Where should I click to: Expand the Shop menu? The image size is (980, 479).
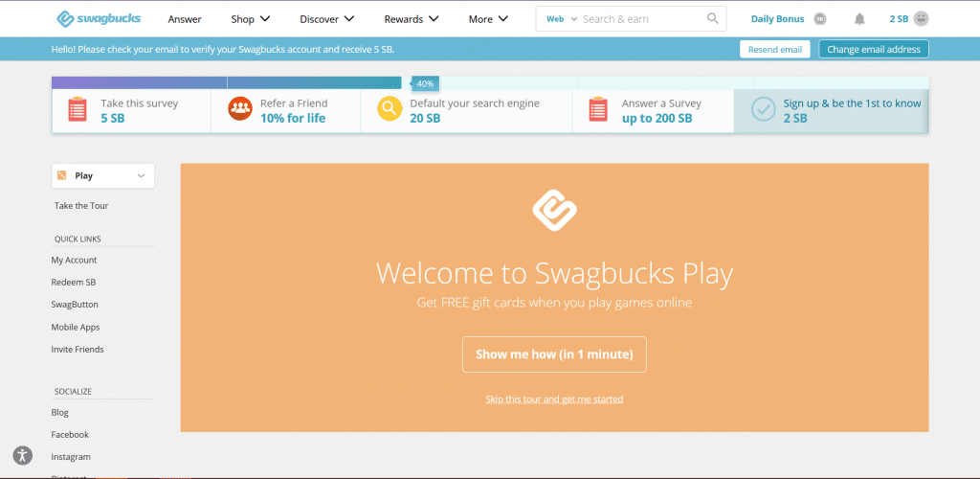250,19
